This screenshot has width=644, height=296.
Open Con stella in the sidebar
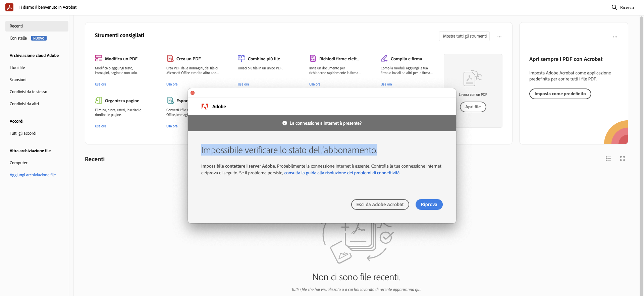click(x=18, y=38)
